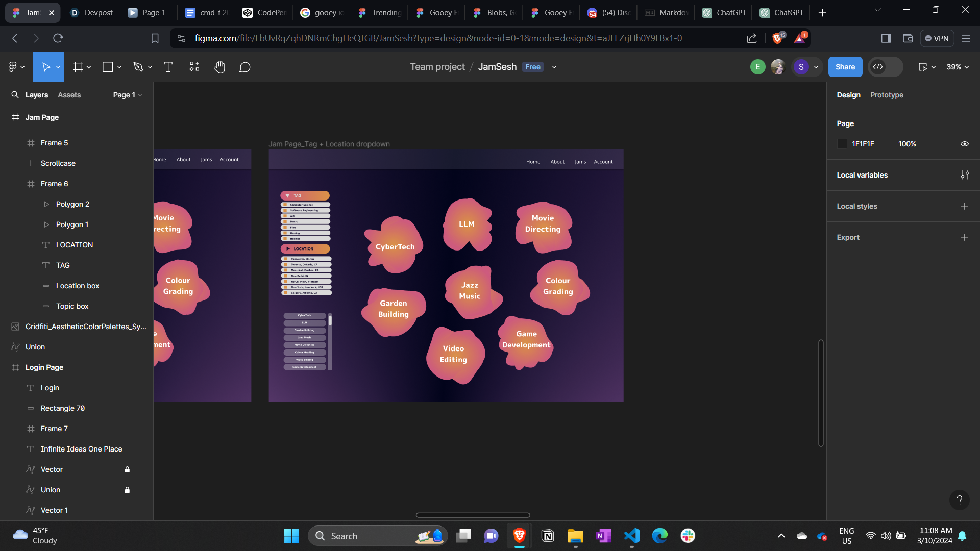980x551 pixels.
Task: Search layers with magnifier icon
Action: click(15, 95)
